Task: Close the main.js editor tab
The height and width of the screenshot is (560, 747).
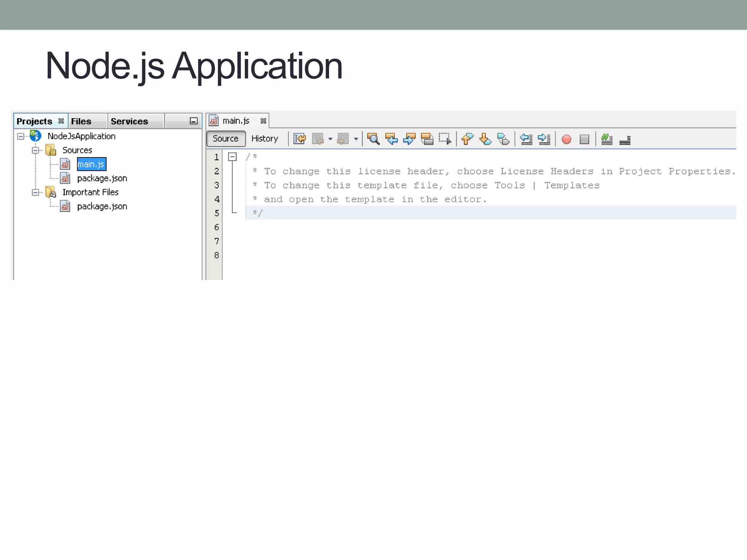Action: [x=263, y=121]
